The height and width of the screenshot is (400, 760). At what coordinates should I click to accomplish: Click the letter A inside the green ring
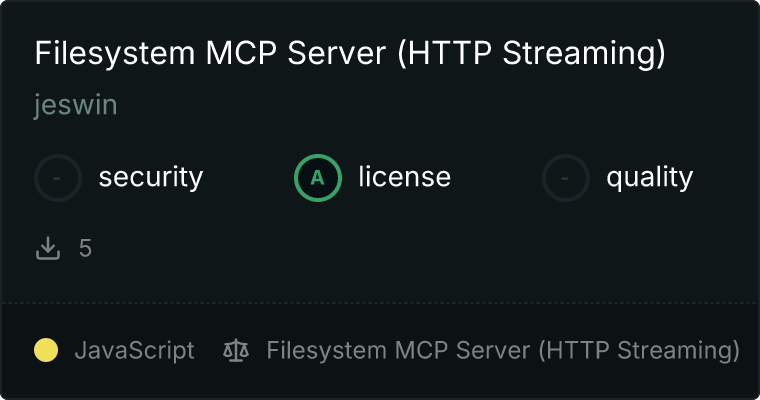click(317, 178)
